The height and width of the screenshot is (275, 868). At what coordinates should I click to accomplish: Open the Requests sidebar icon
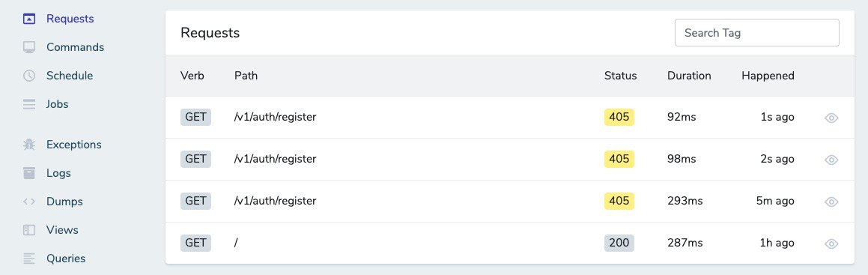tap(29, 19)
